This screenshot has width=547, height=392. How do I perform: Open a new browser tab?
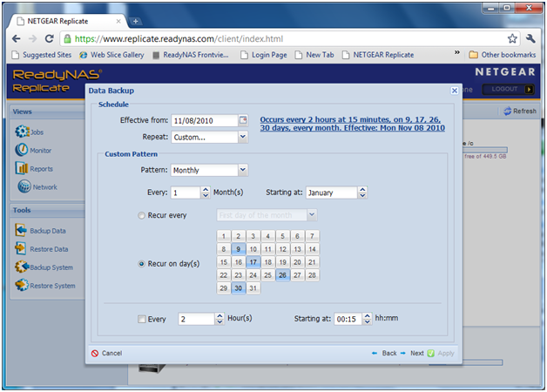coord(135,21)
